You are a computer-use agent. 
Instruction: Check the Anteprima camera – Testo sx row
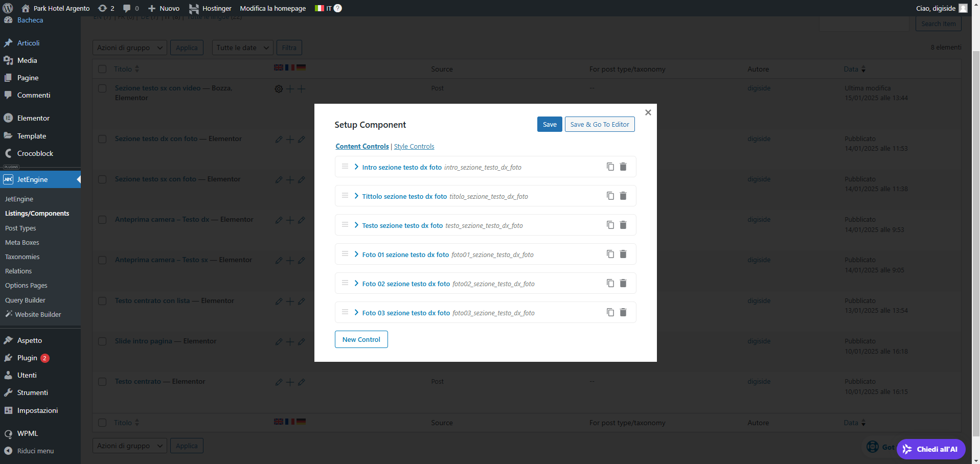102,260
